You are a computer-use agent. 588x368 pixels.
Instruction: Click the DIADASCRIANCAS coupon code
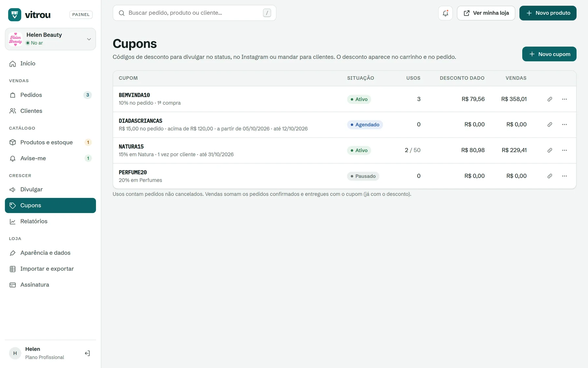click(x=140, y=121)
